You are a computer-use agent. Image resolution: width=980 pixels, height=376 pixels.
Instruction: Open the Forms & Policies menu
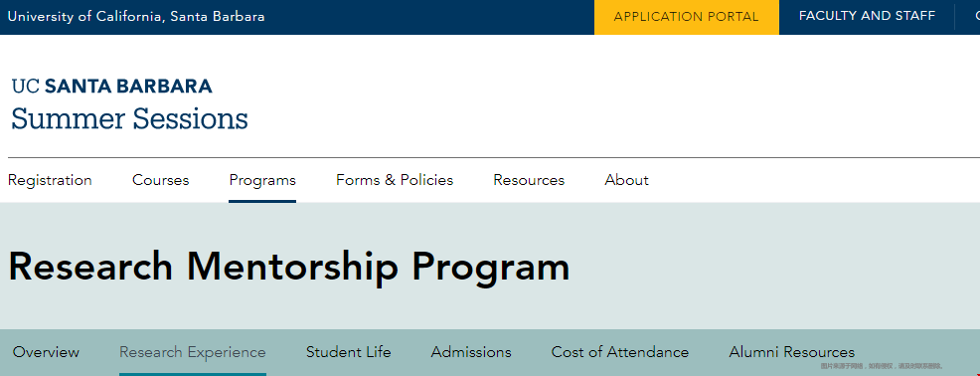click(395, 180)
